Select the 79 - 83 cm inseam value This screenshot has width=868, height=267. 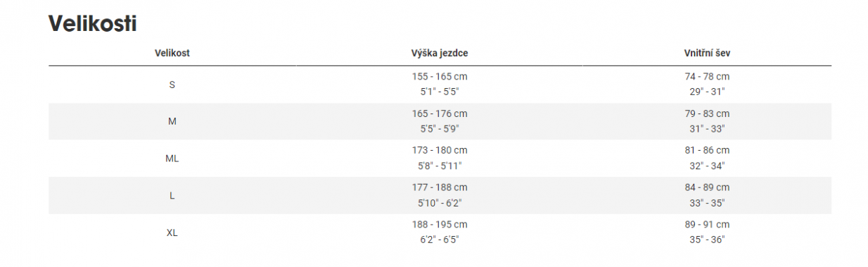(x=707, y=113)
